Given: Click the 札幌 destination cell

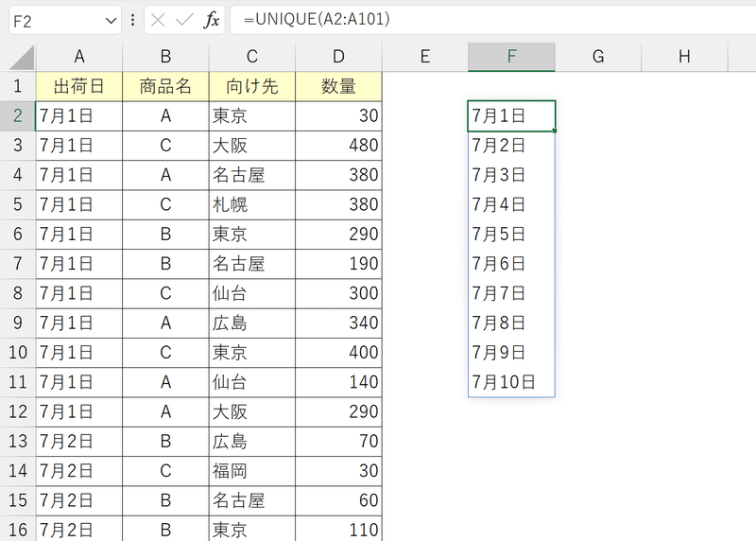Looking at the screenshot, I should [x=252, y=204].
